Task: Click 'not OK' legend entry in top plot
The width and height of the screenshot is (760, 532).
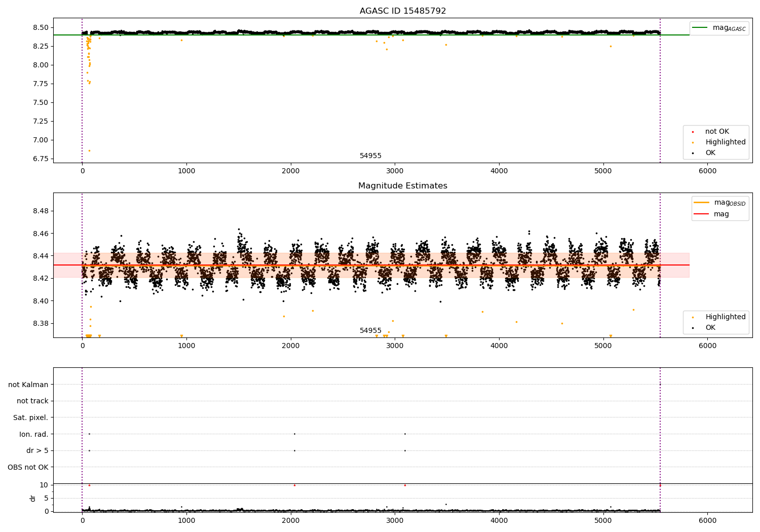Action: tap(717, 132)
